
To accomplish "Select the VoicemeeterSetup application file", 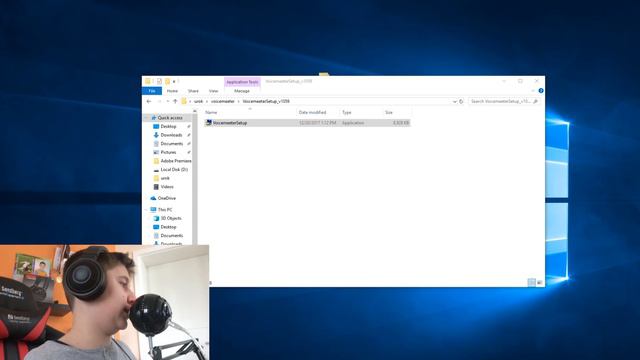I will click(x=307, y=123).
